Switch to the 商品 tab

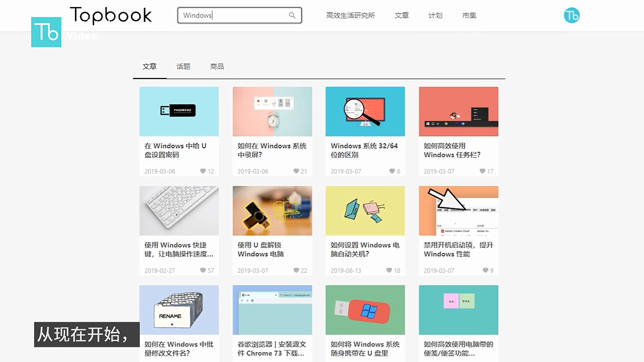217,66
